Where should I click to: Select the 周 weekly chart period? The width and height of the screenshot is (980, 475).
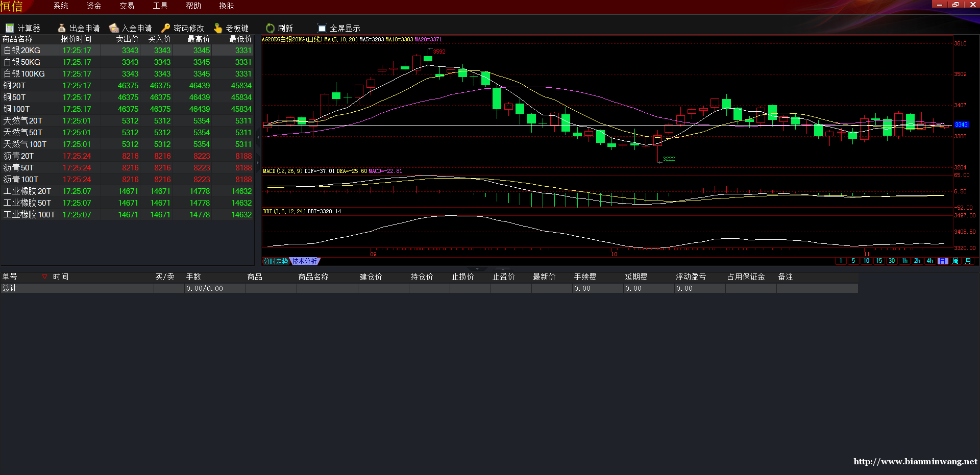coord(955,261)
